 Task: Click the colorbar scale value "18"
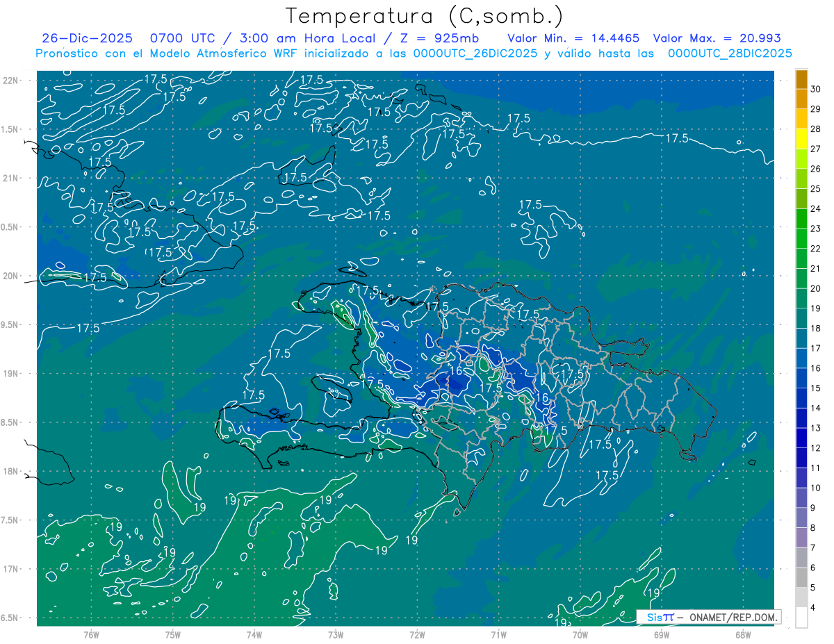[816, 329]
